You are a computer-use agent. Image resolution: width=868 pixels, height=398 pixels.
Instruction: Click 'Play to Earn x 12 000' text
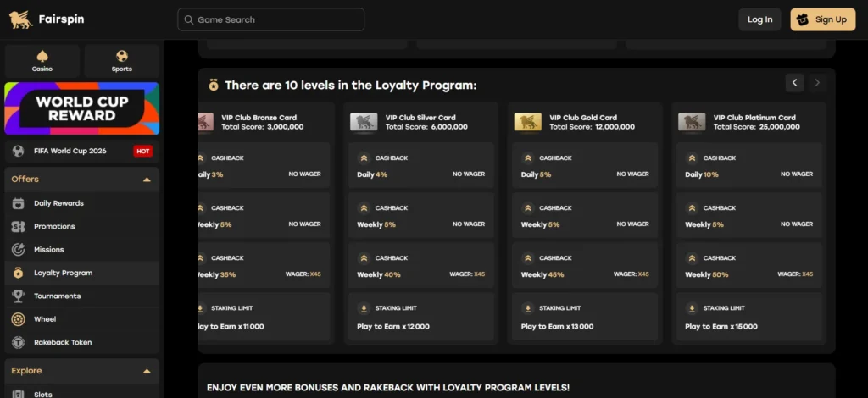coord(393,327)
